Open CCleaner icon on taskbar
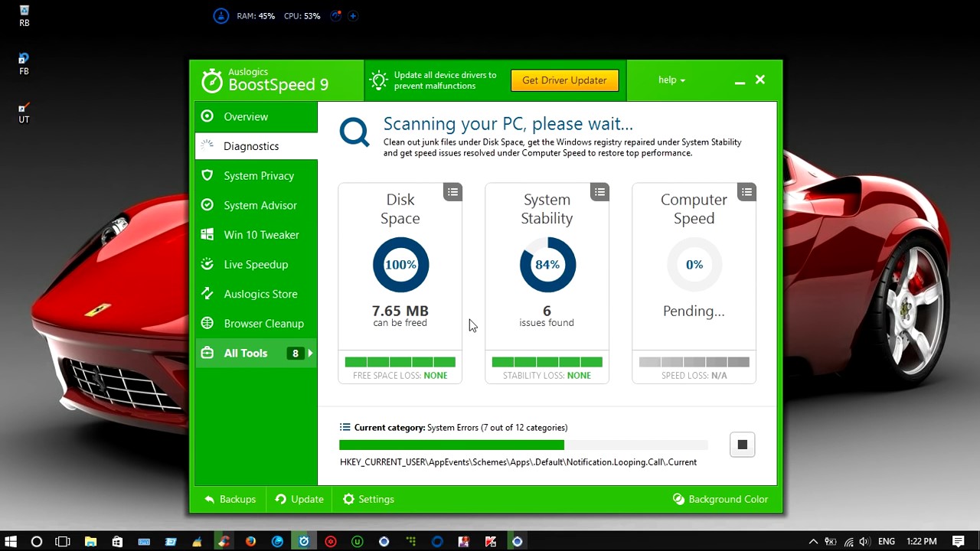 pyautogui.click(x=224, y=541)
